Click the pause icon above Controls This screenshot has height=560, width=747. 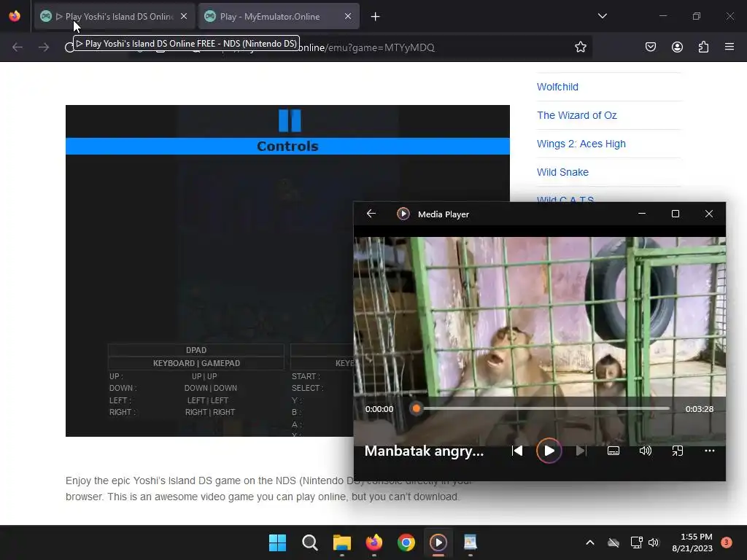click(290, 120)
